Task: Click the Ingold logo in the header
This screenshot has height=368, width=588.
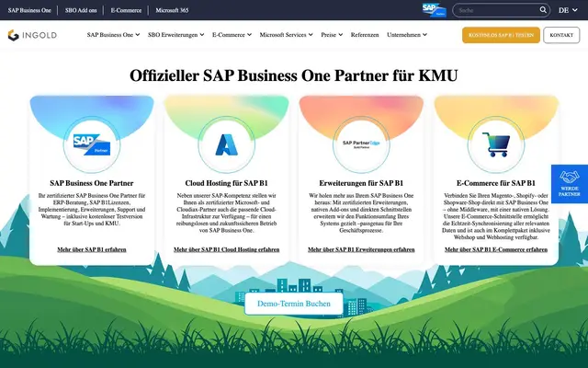Action: [x=32, y=35]
